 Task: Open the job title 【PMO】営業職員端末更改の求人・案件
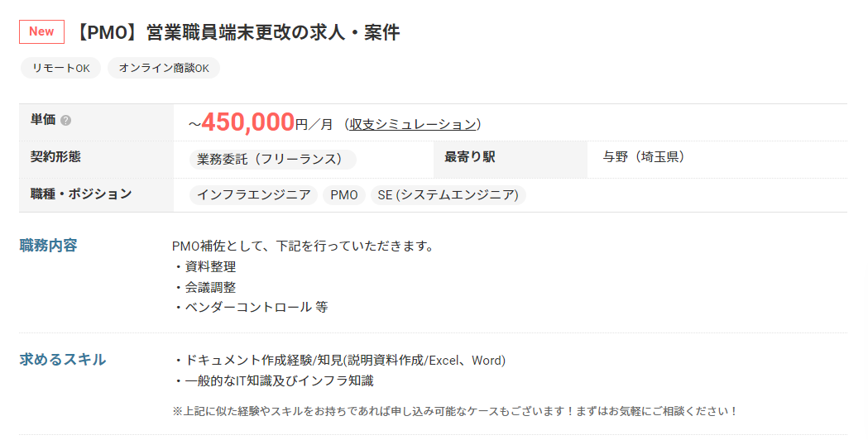[237, 32]
